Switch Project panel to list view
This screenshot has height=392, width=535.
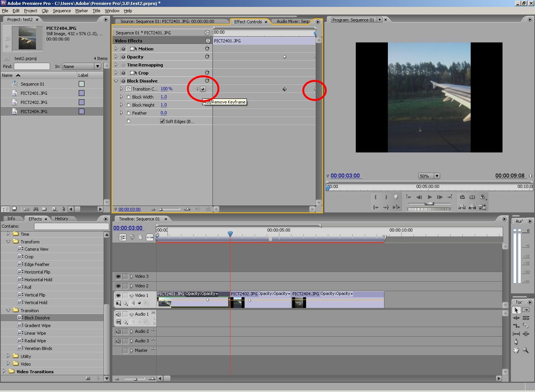tap(6, 209)
